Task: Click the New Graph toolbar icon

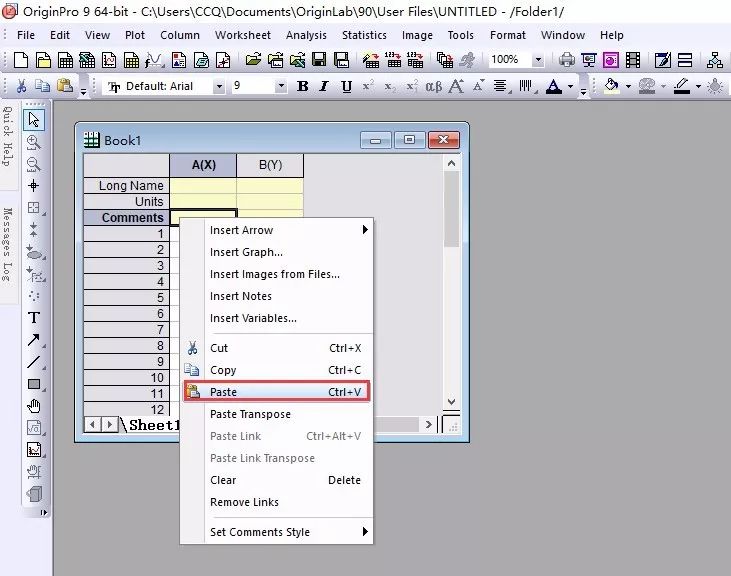Action: pyautogui.click(x=109, y=60)
